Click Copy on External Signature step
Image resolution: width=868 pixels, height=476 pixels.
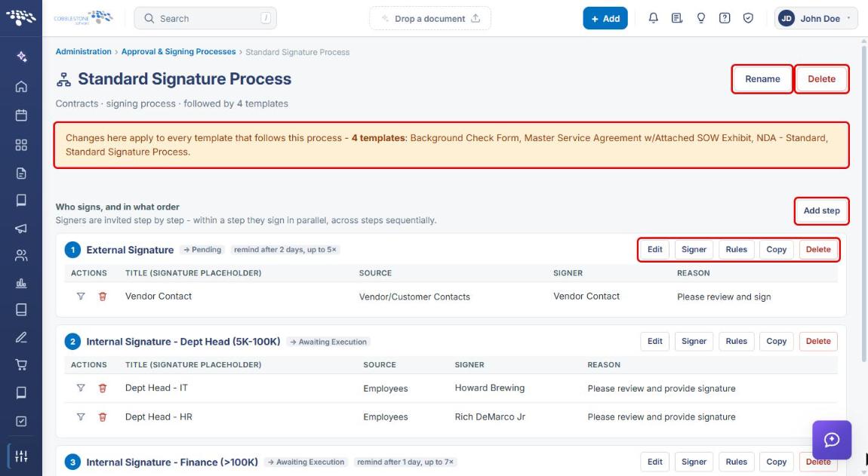[776, 250]
